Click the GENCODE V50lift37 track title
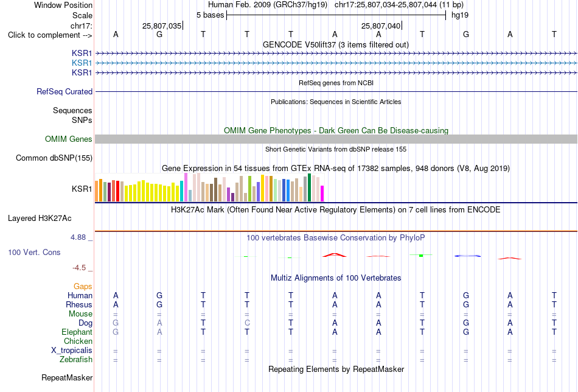The width and height of the screenshot is (578, 392). coord(335,44)
